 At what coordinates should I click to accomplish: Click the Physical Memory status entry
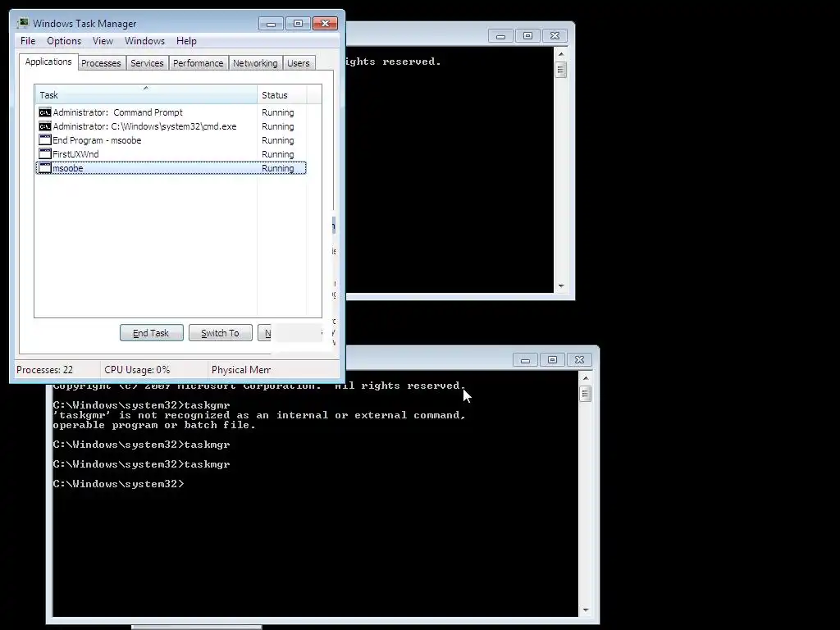point(241,370)
